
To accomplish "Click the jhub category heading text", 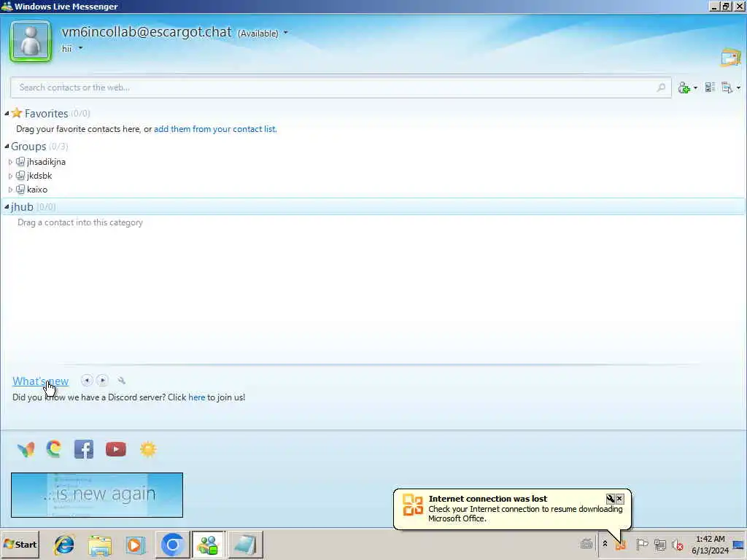I will coord(22,206).
